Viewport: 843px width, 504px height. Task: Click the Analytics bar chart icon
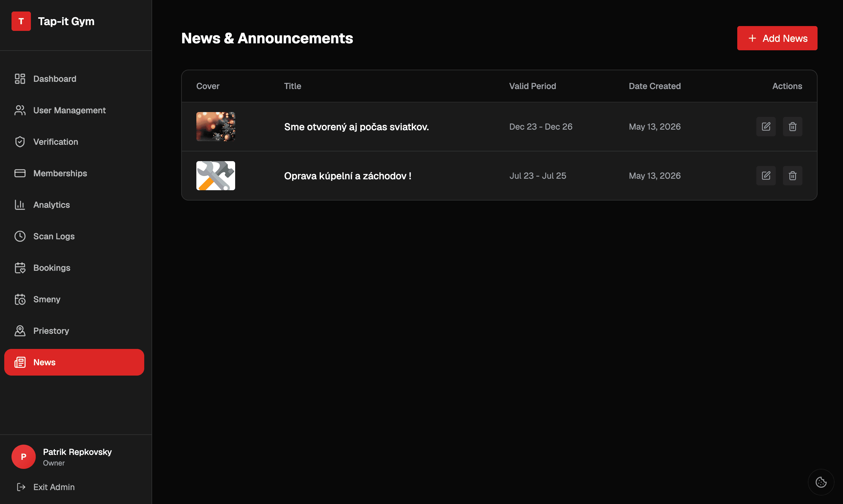(20, 205)
